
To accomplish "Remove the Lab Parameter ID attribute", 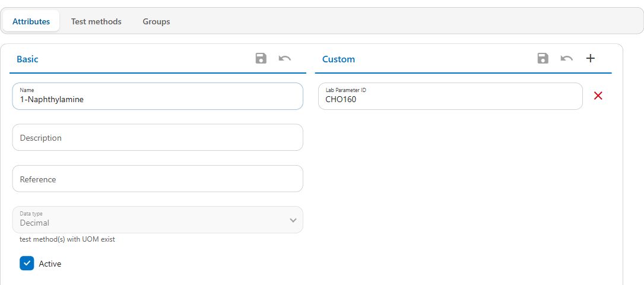I will pos(598,96).
